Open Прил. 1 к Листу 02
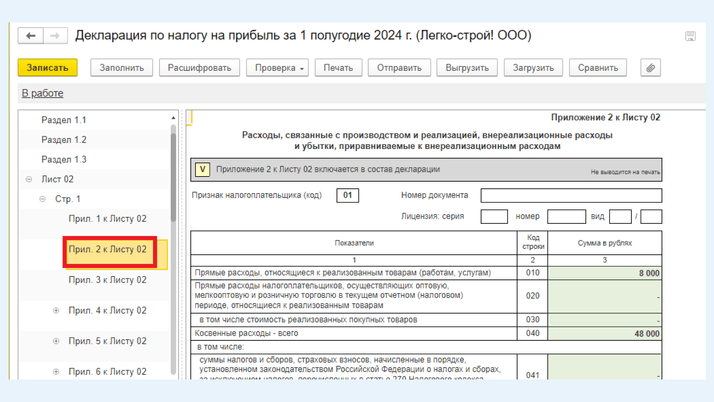 tap(107, 219)
